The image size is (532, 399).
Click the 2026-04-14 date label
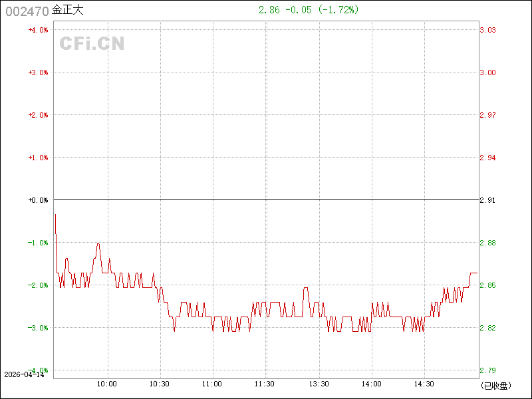click(23, 374)
